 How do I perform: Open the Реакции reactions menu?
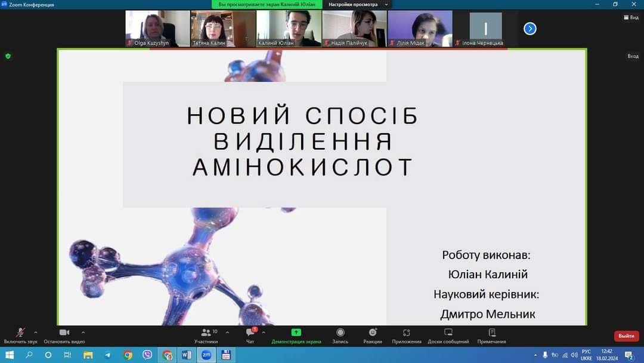click(x=373, y=336)
